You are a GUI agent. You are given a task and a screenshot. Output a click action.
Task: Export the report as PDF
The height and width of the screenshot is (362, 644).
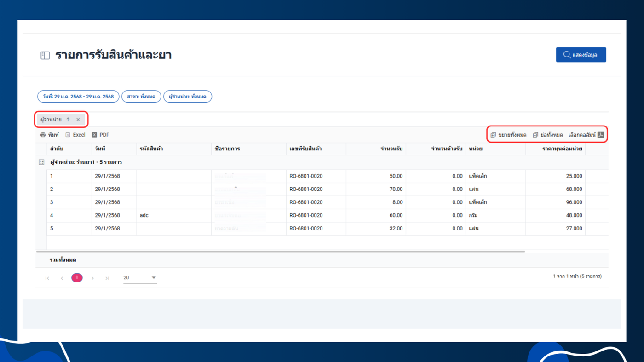[x=100, y=135]
